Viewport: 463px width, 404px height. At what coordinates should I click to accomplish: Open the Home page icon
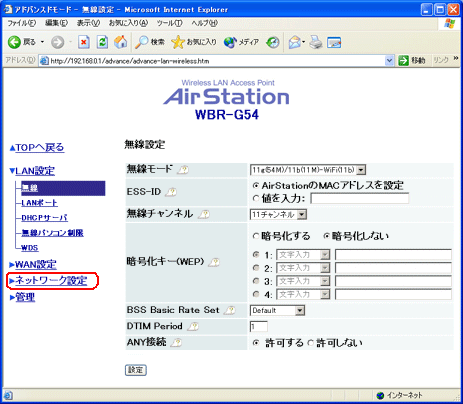click(x=120, y=42)
